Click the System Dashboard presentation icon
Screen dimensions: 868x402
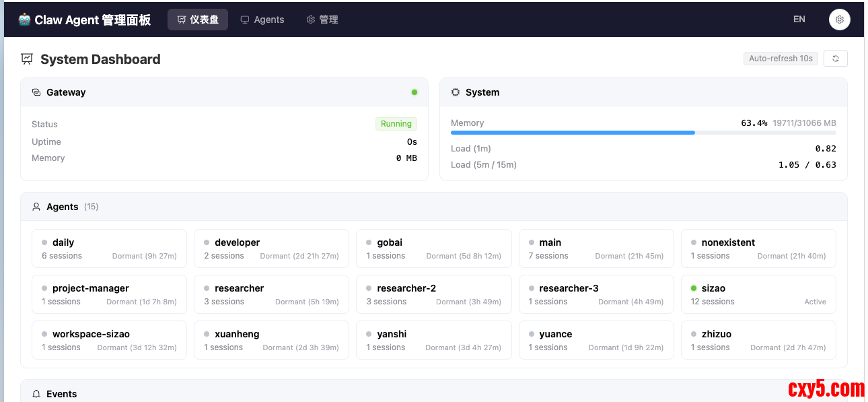click(x=27, y=59)
